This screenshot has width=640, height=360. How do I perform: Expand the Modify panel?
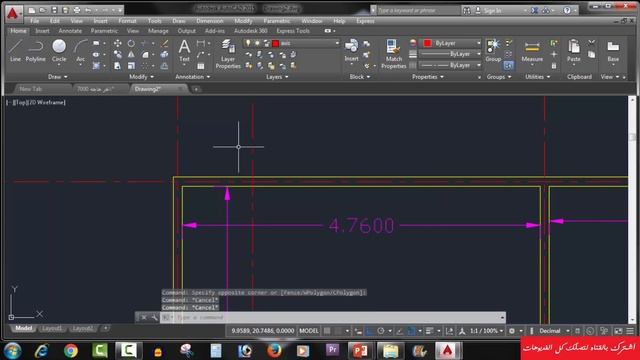pyautogui.click(x=141, y=77)
